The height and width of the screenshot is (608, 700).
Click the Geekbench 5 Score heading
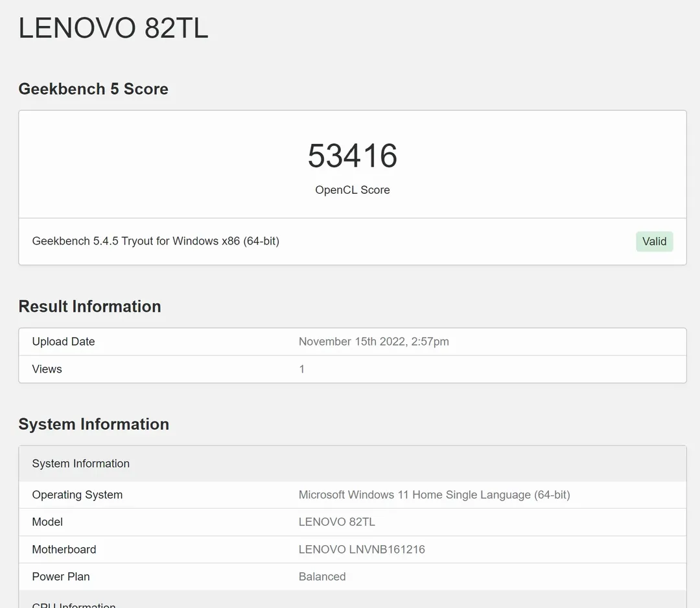pyautogui.click(x=93, y=89)
